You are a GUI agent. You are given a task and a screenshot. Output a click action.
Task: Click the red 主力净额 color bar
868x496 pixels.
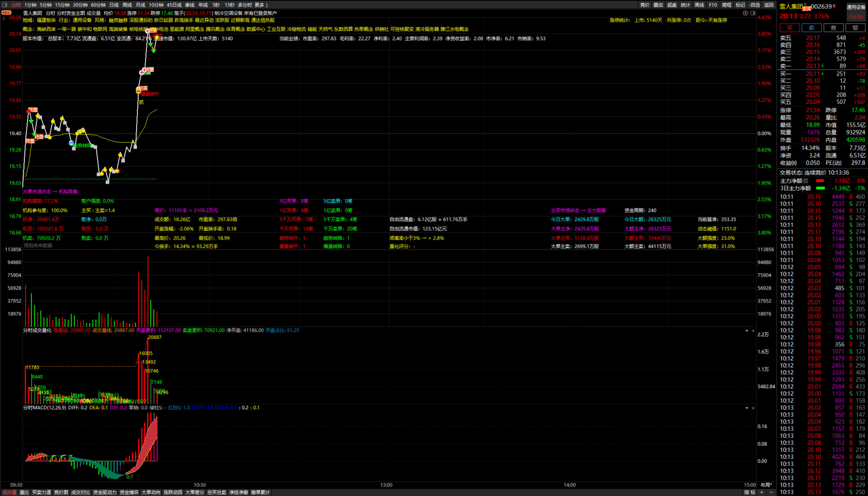[x=820, y=181]
